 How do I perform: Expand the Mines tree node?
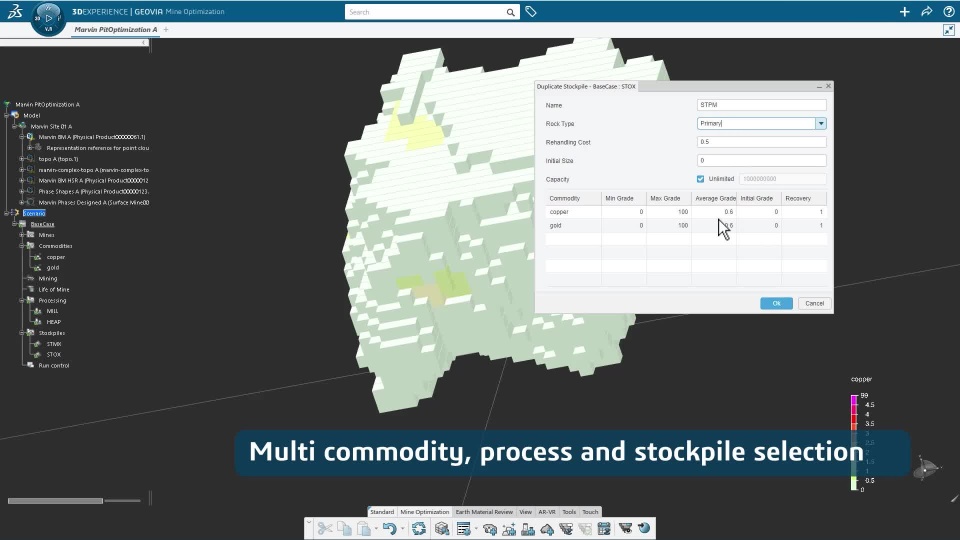coord(22,235)
